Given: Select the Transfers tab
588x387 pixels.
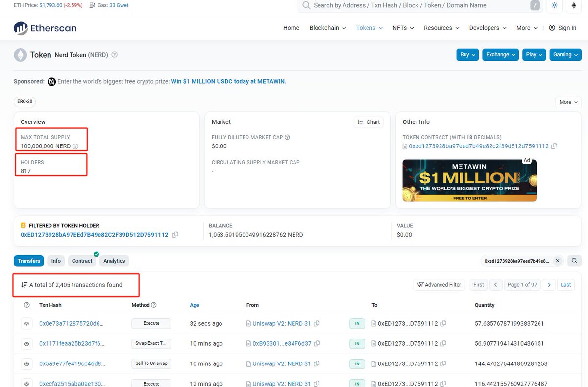Looking at the screenshot, I should pos(29,261).
